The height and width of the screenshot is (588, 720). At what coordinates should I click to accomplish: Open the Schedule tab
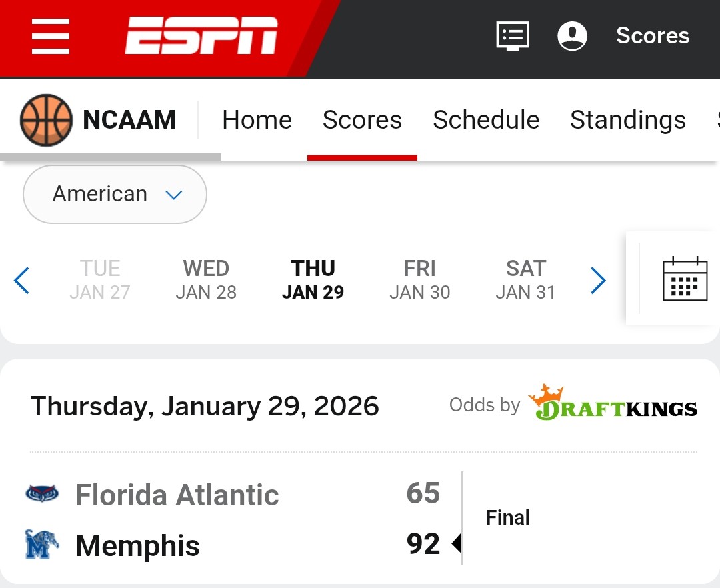tap(486, 120)
